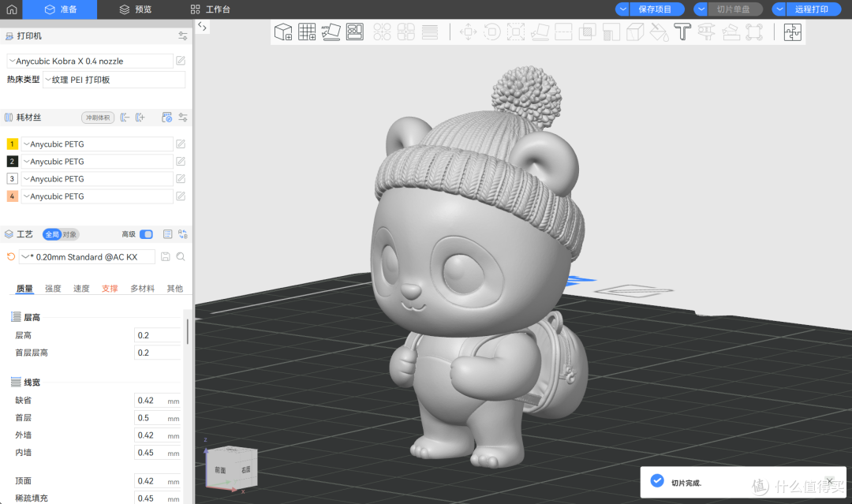Select the Rotate tool

pyautogui.click(x=491, y=32)
